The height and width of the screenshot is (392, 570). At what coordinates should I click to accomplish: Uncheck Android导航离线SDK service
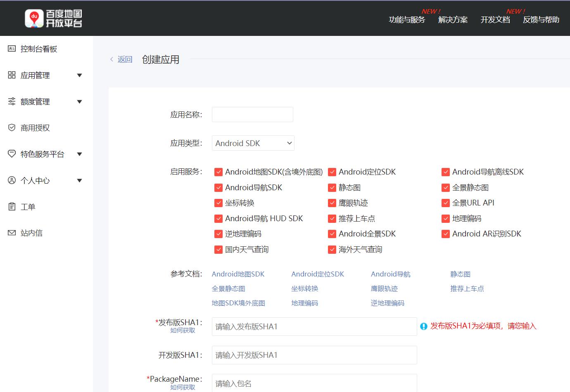446,172
